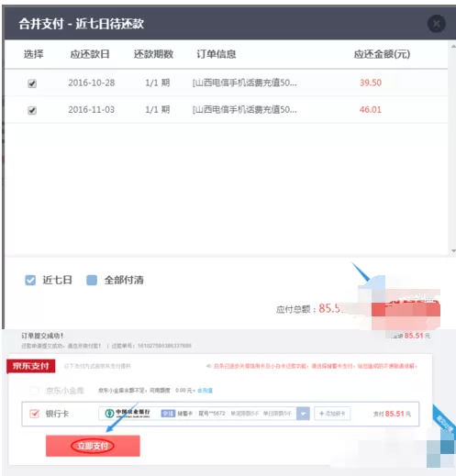Click the scrollbar up arrow
This screenshot has height=476, width=456.
pos(453,46)
